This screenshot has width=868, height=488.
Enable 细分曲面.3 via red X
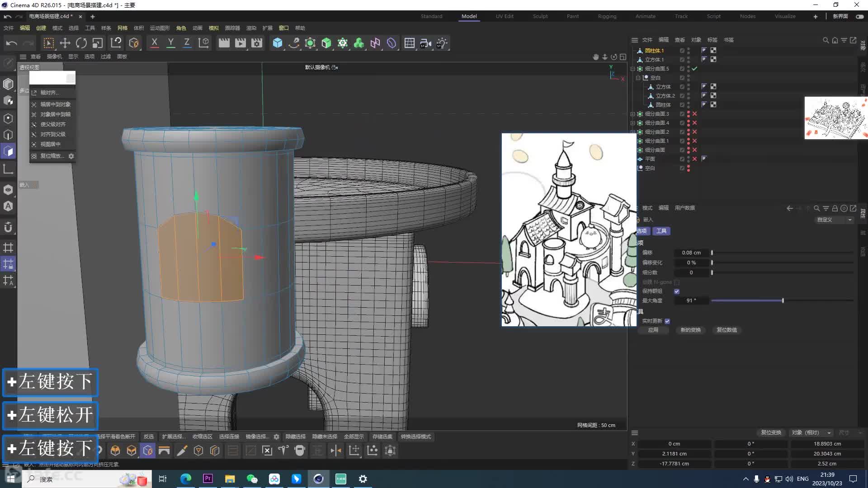pyautogui.click(x=695, y=114)
